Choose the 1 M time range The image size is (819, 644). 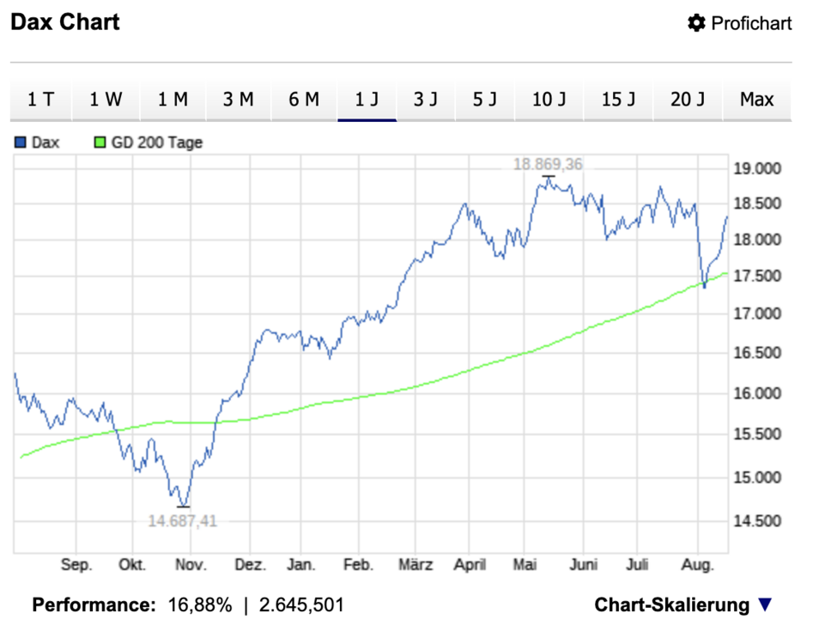173,100
